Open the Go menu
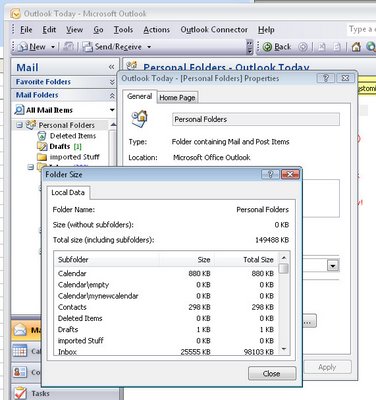Screen dimensions: 376x400 (98, 30)
